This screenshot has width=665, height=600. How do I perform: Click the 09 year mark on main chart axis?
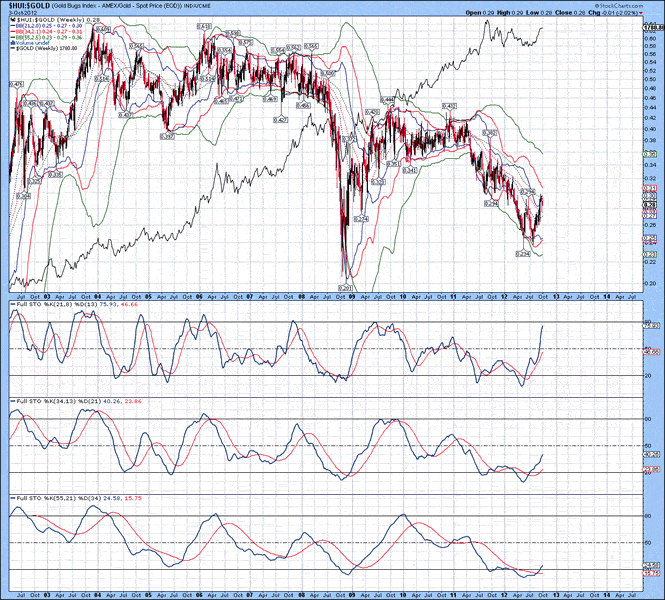[x=351, y=296]
